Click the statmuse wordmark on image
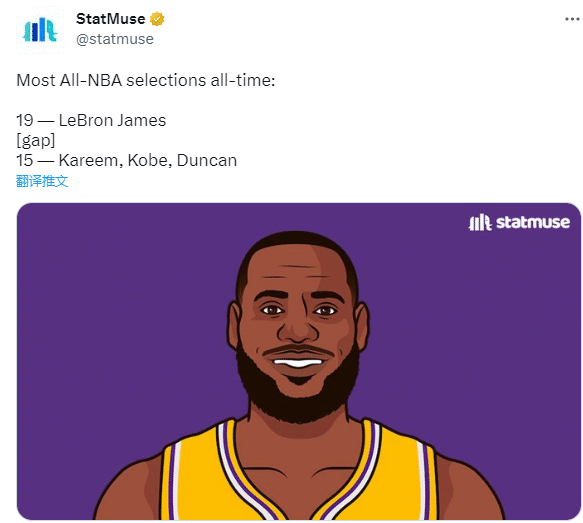Screen dimensions: 583x523 click(x=533, y=222)
